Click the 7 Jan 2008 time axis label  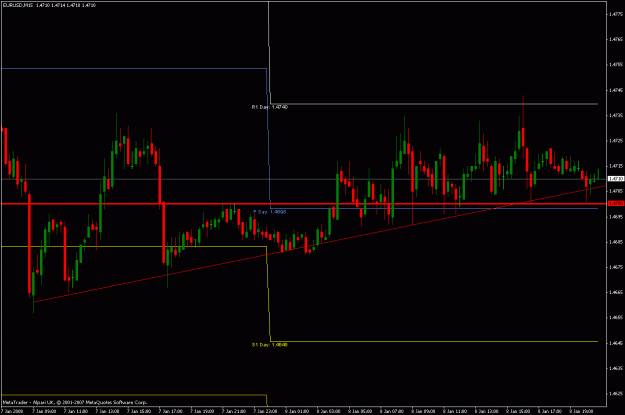(13, 411)
